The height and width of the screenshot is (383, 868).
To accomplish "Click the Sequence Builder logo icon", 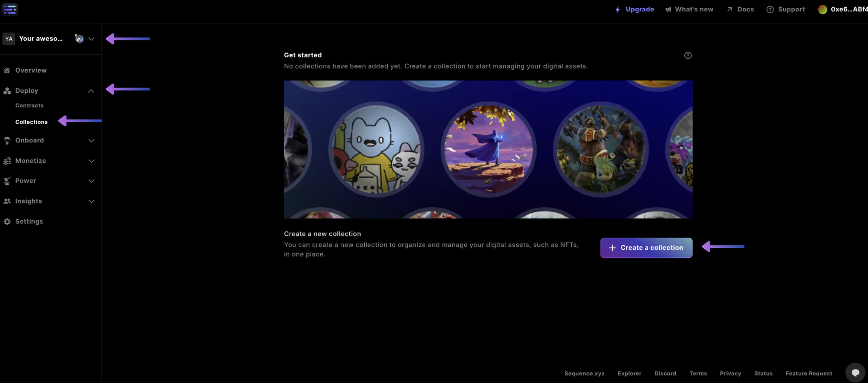I will [x=10, y=9].
